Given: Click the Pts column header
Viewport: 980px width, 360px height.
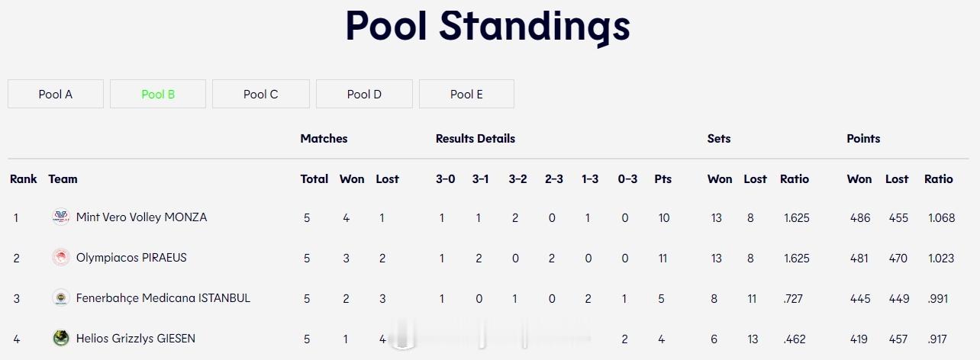Looking at the screenshot, I should click(x=663, y=179).
